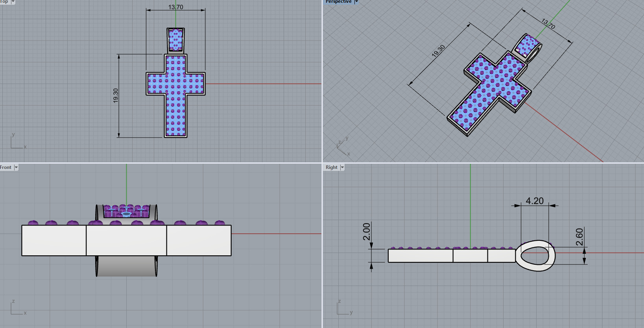Activate the Perspective viewport title label
This screenshot has height=328, width=644.
(338, 2)
